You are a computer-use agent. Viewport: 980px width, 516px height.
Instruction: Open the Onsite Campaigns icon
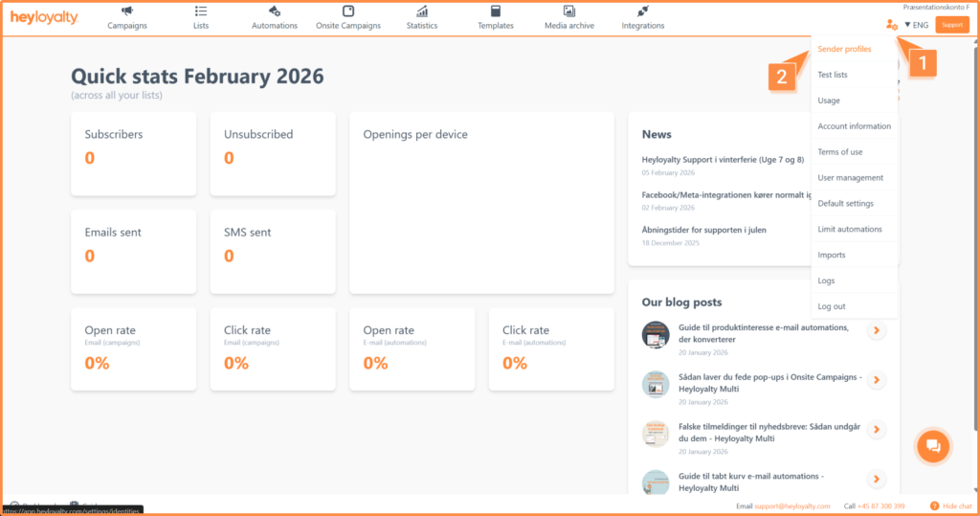click(x=348, y=11)
